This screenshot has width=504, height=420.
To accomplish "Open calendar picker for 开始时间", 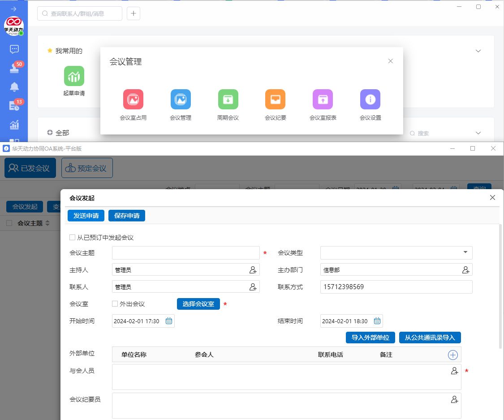I will pos(169,321).
